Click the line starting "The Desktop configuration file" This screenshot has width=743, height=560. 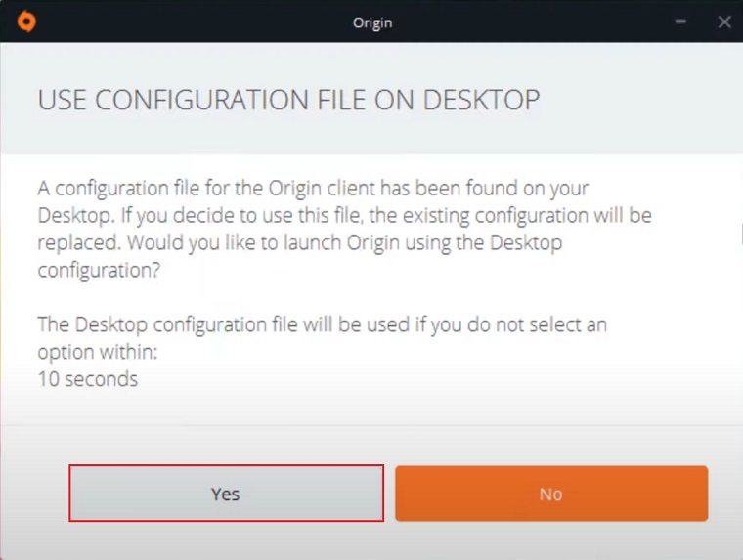322,323
